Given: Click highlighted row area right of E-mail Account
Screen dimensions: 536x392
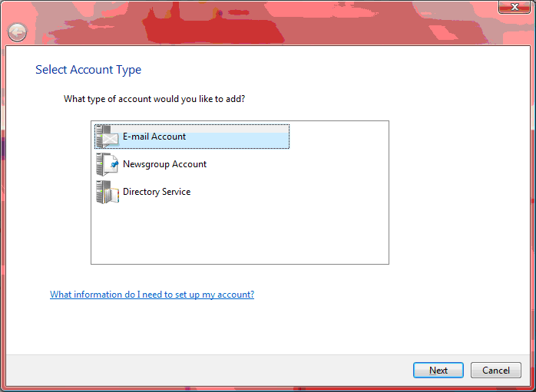Looking at the screenshot, I should [238, 137].
